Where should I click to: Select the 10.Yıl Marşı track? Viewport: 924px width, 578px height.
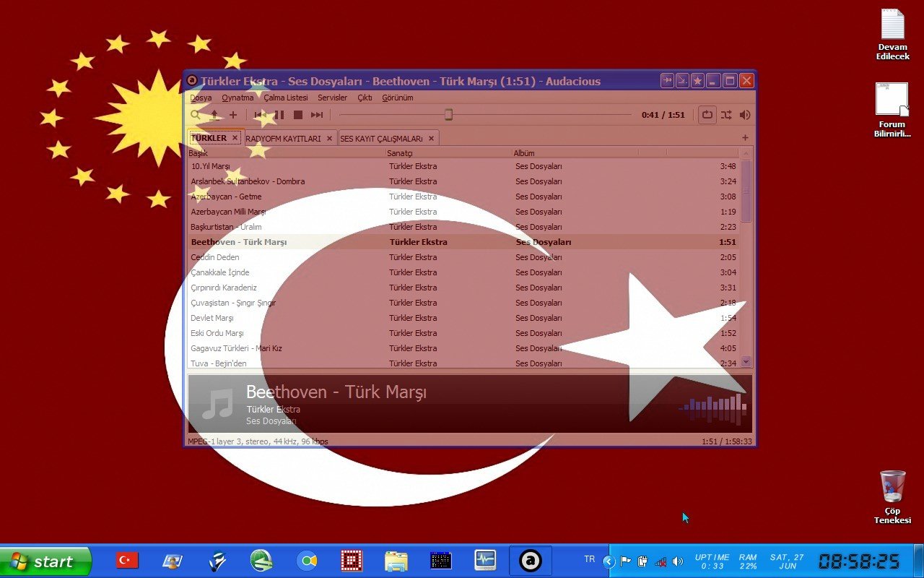[463, 166]
